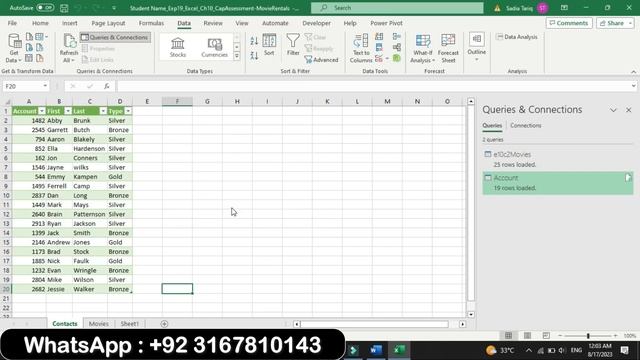This screenshot has height=360, width=640.
Task: Open the Page Layout tab
Action: click(108, 23)
